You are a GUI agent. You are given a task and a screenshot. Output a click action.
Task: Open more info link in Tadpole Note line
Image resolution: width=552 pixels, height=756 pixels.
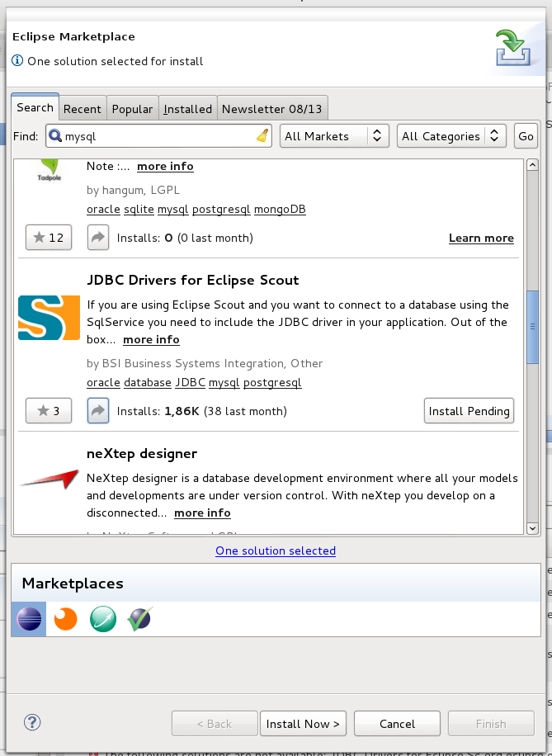pos(165,166)
